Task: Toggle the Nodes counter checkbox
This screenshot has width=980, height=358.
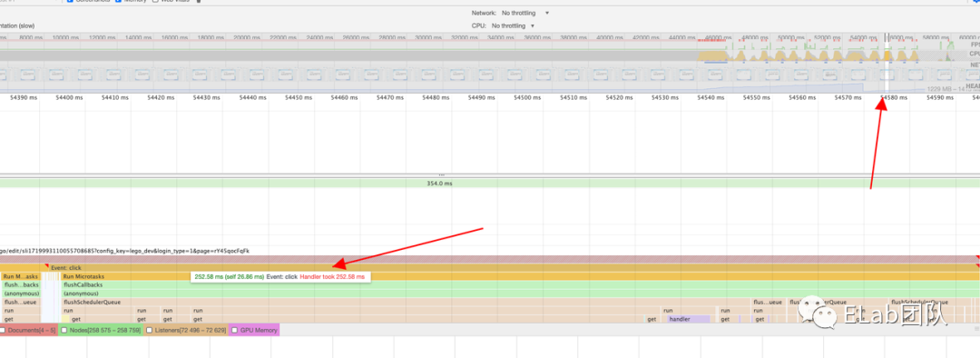Action: (x=64, y=330)
